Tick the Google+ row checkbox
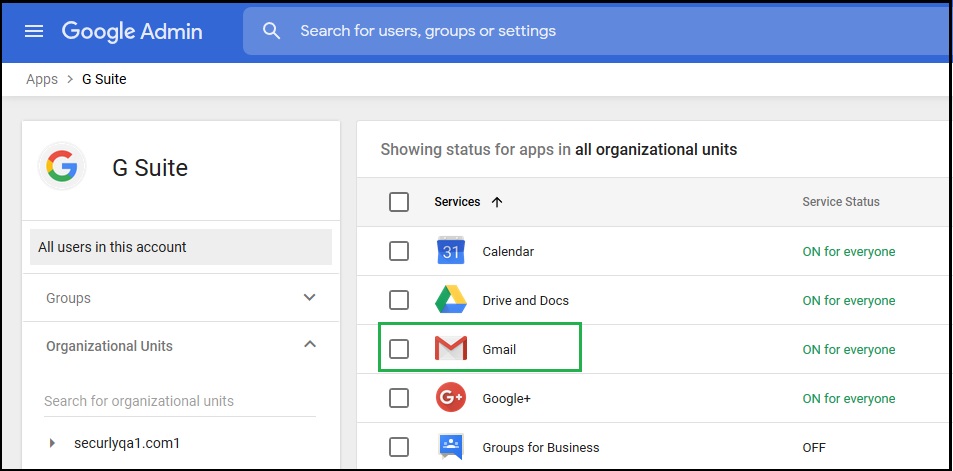The height and width of the screenshot is (471, 953). coord(399,398)
